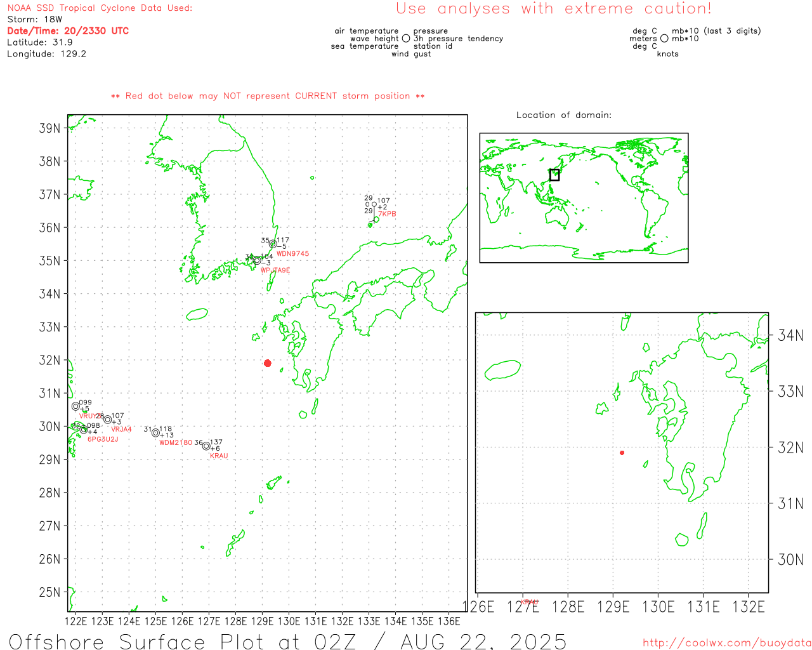This screenshot has width=812, height=650.
Task: Click the '122E' longitude axis label
Action: point(76,621)
